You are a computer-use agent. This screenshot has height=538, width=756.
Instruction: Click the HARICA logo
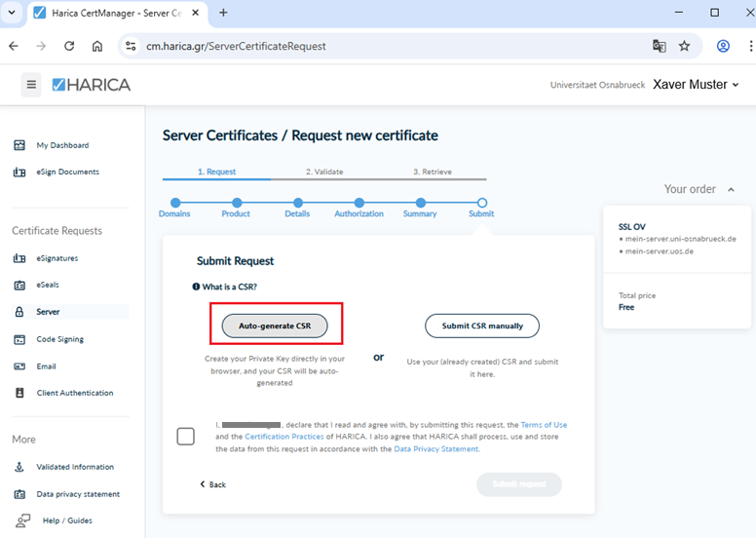click(x=92, y=85)
